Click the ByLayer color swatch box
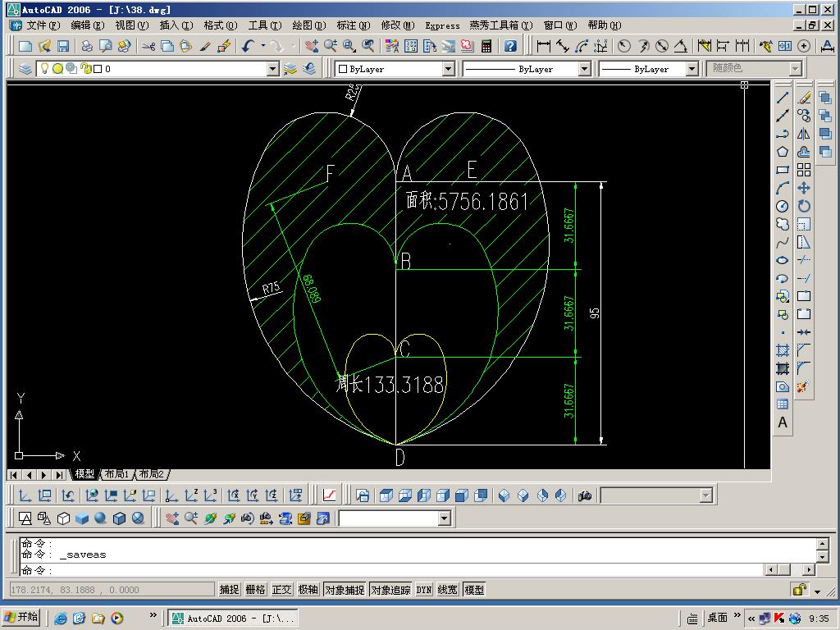The image size is (840, 630). click(x=343, y=69)
